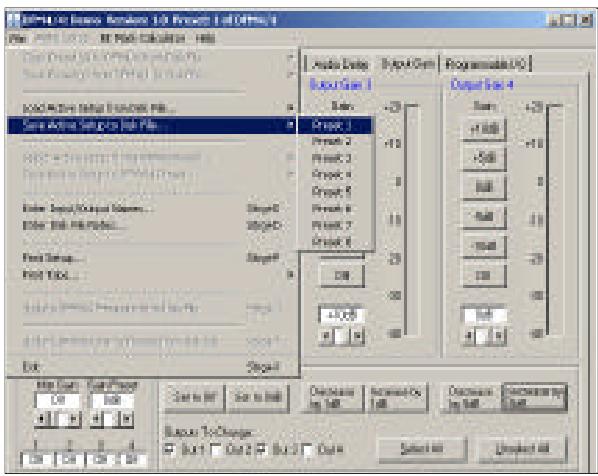This screenshot has height=476, width=598.
Task: Click the Set to 0dB button
Action: [258, 397]
